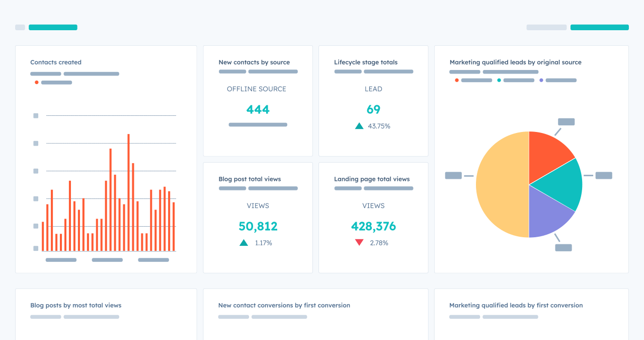Click the 444 offline source value

point(258,109)
